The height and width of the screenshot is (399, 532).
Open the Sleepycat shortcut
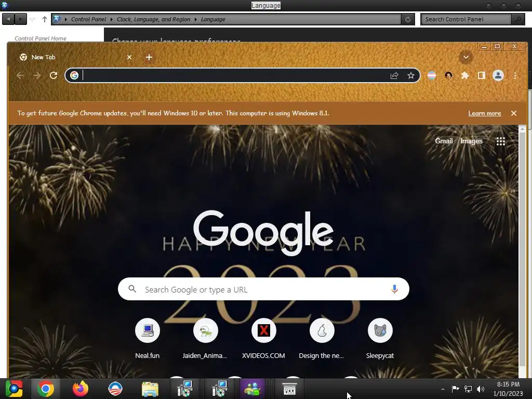point(380,339)
